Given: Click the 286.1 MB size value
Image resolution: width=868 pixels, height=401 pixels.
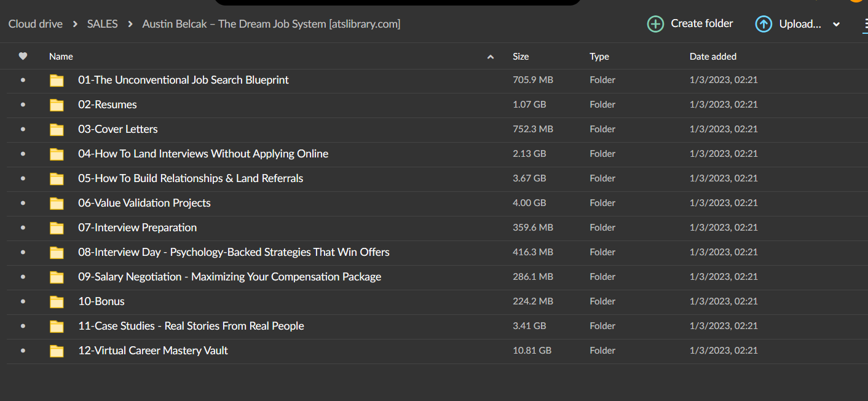Looking at the screenshot, I should coord(533,277).
